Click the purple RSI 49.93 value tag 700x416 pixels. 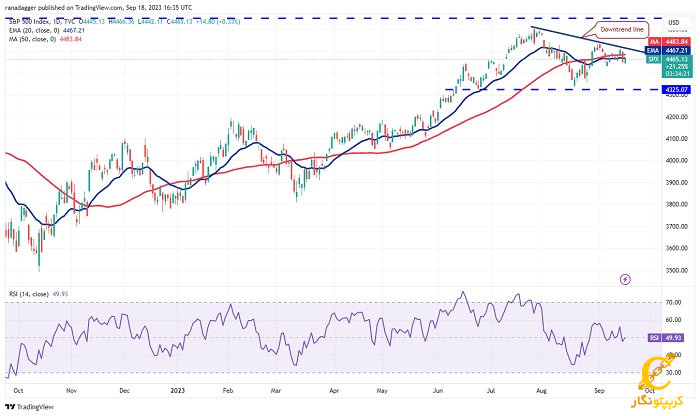coord(666,338)
